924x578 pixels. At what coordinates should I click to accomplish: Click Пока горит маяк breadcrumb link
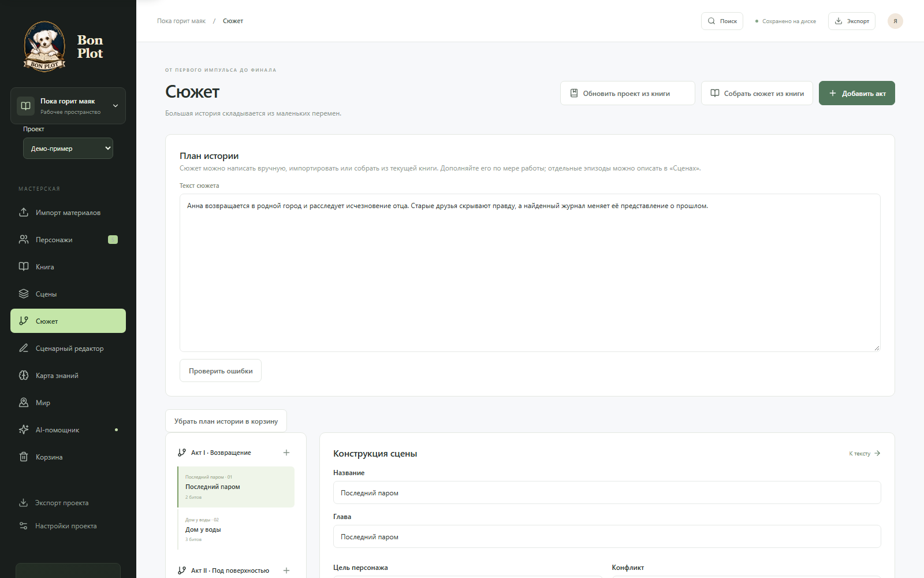click(x=181, y=21)
